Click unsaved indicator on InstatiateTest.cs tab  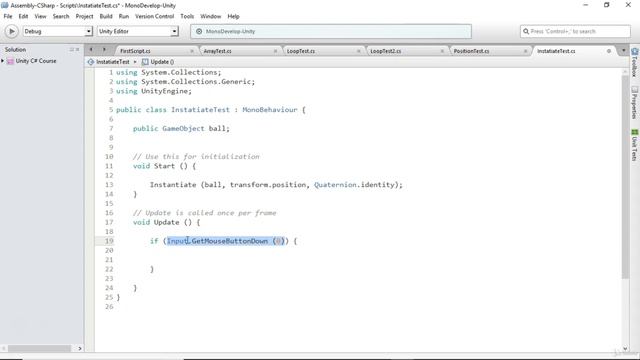(x=609, y=51)
